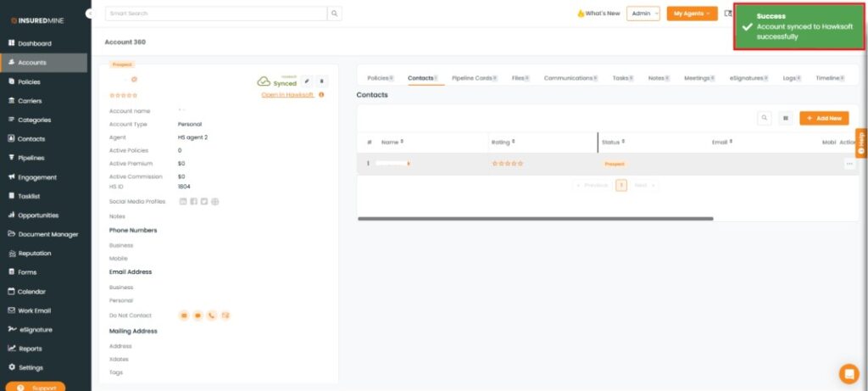The width and height of the screenshot is (868, 391).
Task: Toggle Do Not Contact mail icon
Action: 225,316
